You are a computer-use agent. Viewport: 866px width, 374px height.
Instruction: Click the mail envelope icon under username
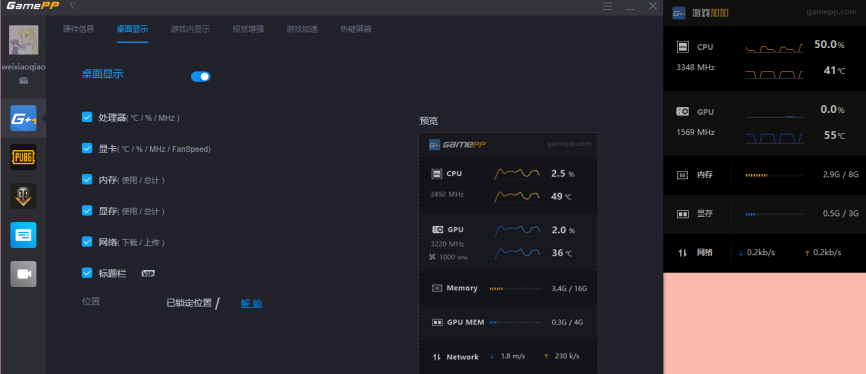click(23, 81)
